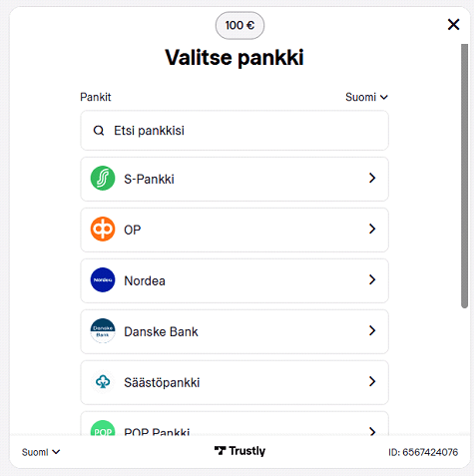The width and height of the screenshot is (474, 476).
Task: Choose the POP Pankki bank row
Action: coord(235,423)
